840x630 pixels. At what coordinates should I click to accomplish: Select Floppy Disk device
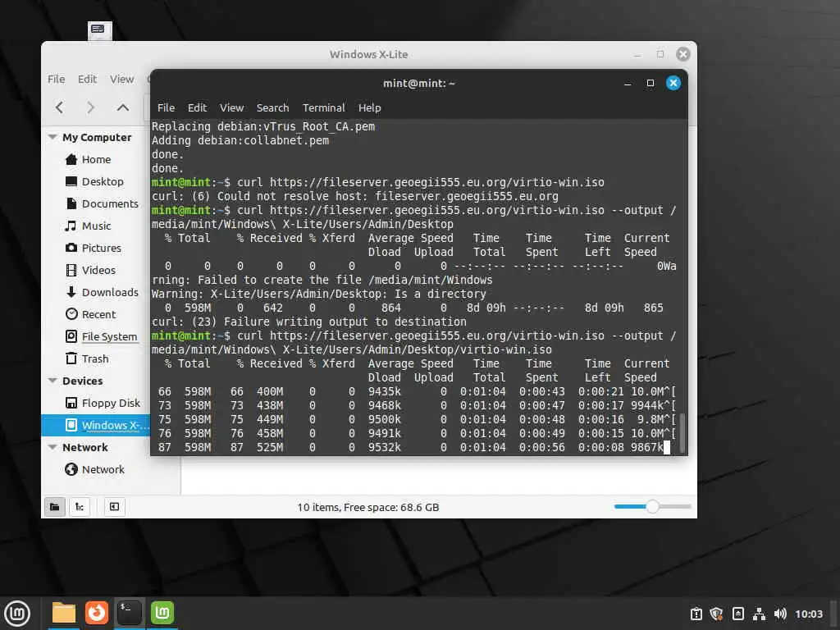pyautogui.click(x=95, y=403)
